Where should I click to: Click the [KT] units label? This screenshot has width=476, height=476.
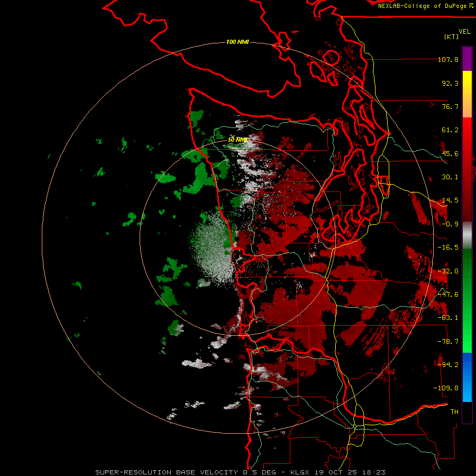click(x=452, y=36)
